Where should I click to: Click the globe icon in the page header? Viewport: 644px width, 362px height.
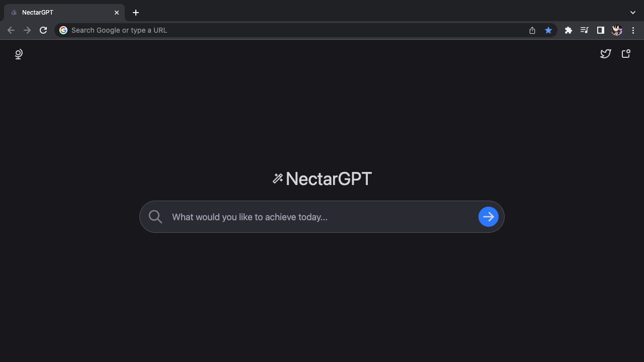coord(19,54)
